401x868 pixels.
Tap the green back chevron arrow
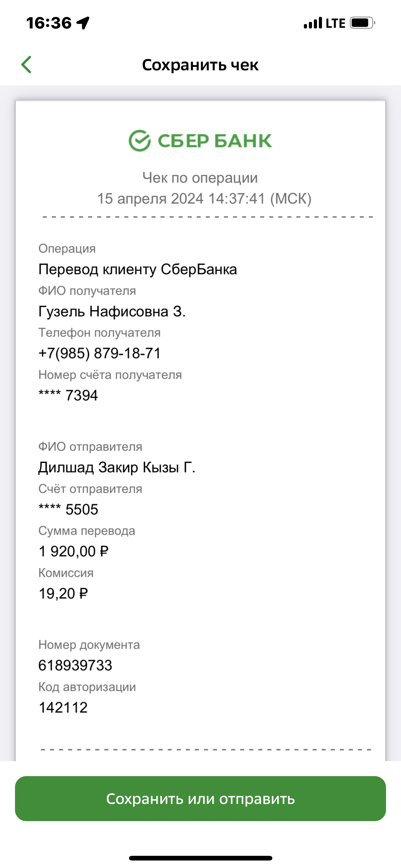(27, 64)
